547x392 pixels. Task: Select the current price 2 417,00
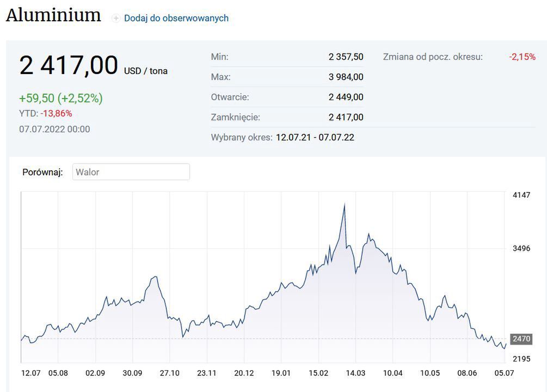click(x=69, y=65)
